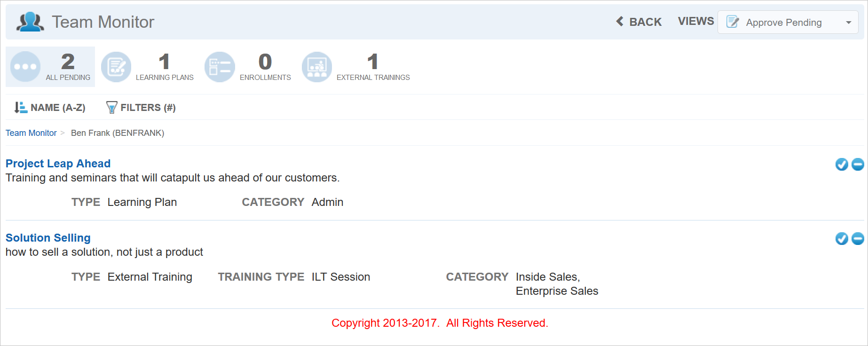Approve the Project Leap Ahead request

pos(842,164)
